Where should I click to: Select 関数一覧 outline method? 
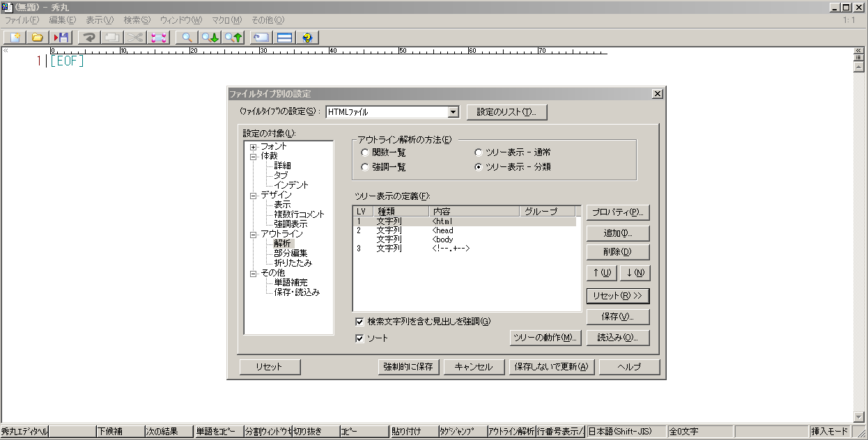tap(382, 152)
